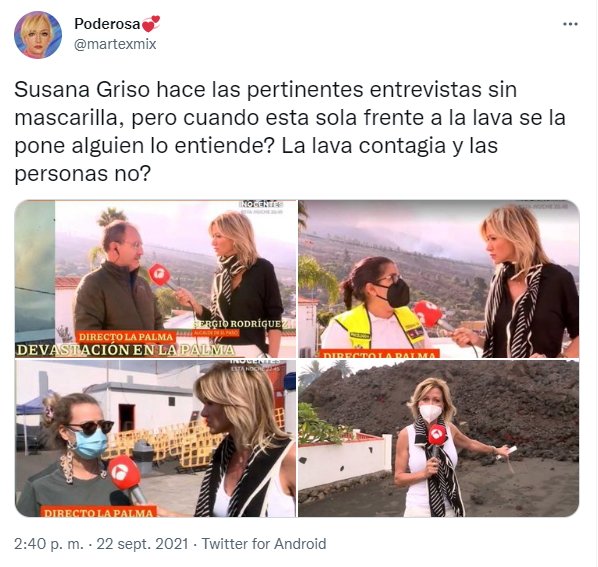The width and height of the screenshot is (598, 567).
Task: Click the Poderosa profile avatar
Action: click(x=38, y=35)
